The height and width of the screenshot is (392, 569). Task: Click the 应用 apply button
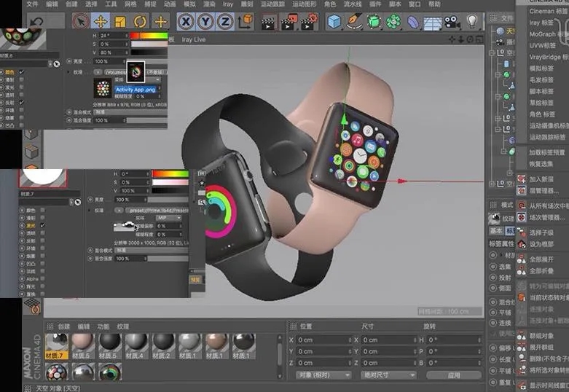[453, 375]
